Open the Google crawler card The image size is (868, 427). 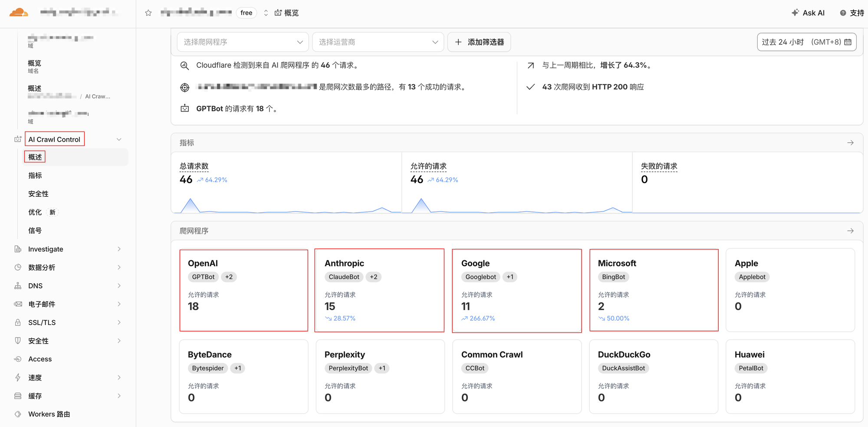pyautogui.click(x=517, y=291)
